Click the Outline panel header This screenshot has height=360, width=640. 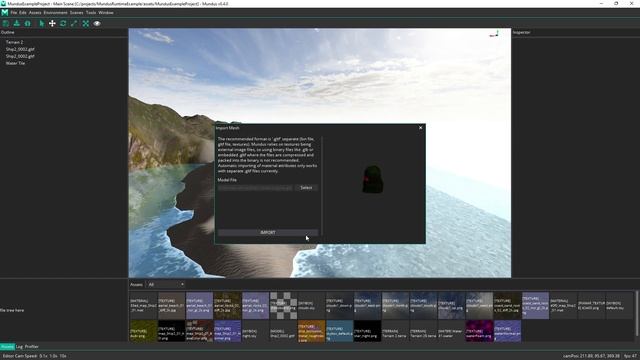(x=8, y=32)
